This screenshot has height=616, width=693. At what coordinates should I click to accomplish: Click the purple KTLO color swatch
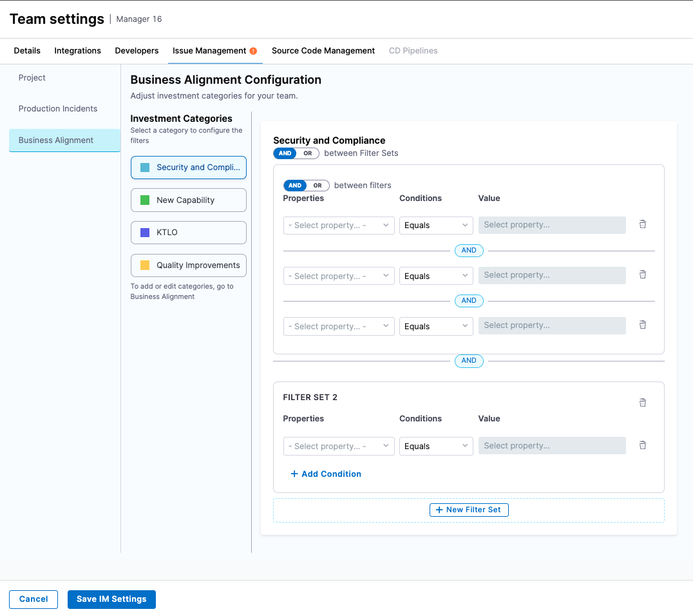[x=145, y=233]
